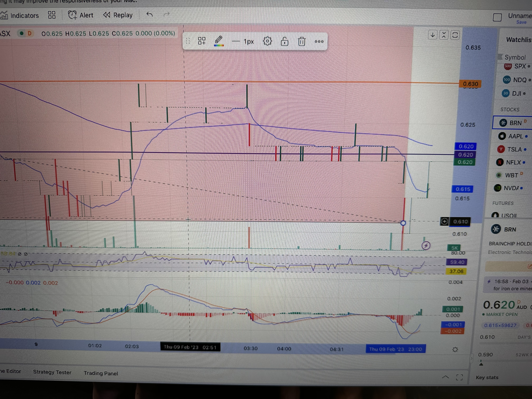Screen dimensions: 532x399
Task: Change line color with pencil icon
Action: click(x=219, y=41)
